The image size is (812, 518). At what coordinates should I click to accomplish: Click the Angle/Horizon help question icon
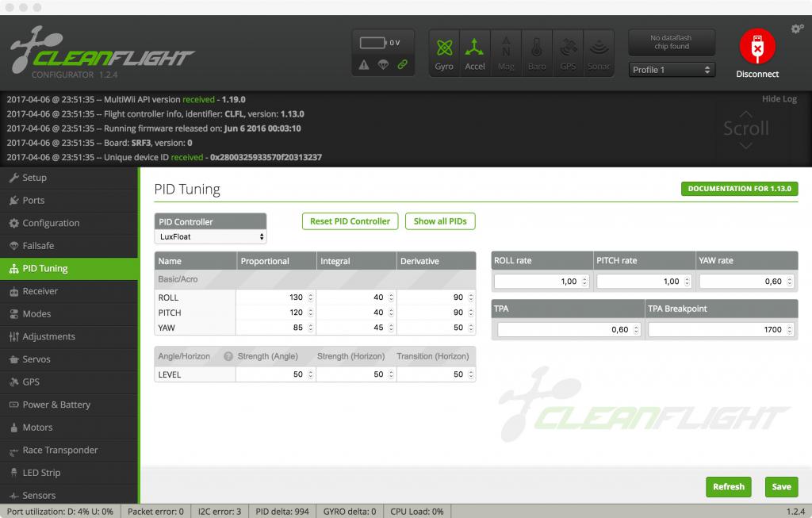[x=228, y=356]
